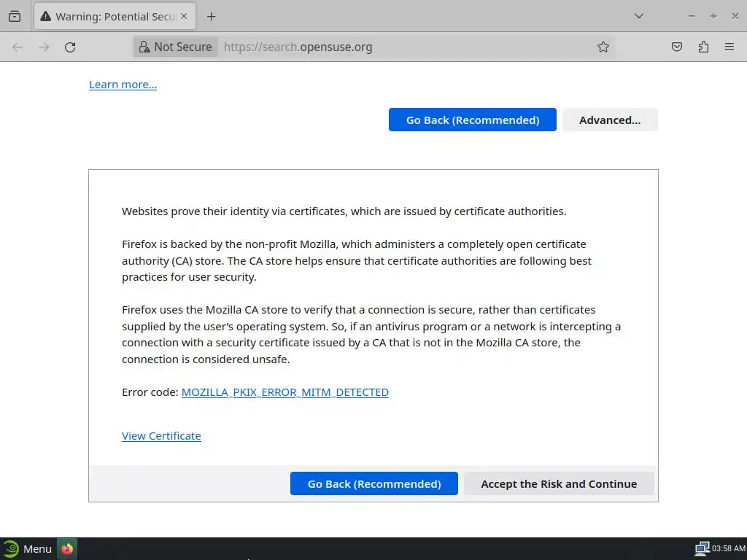
Task: Click the Not Secure padlock indicator
Action: pos(175,47)
